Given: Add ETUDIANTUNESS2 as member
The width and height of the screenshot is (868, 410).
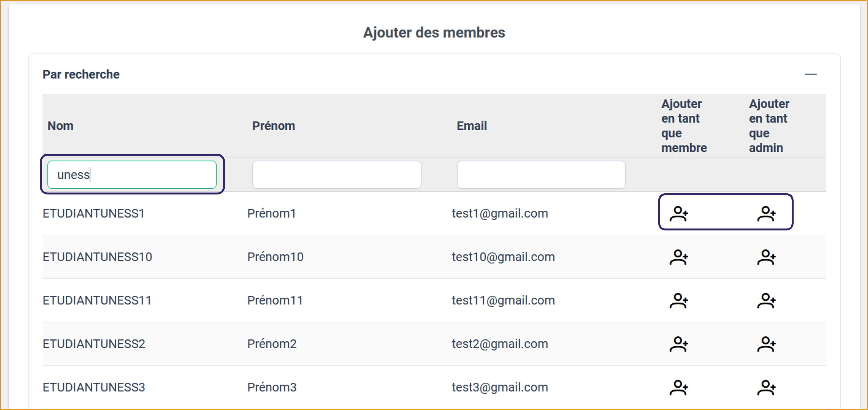Looking at the screenshot, I should (x=678, y=344).
